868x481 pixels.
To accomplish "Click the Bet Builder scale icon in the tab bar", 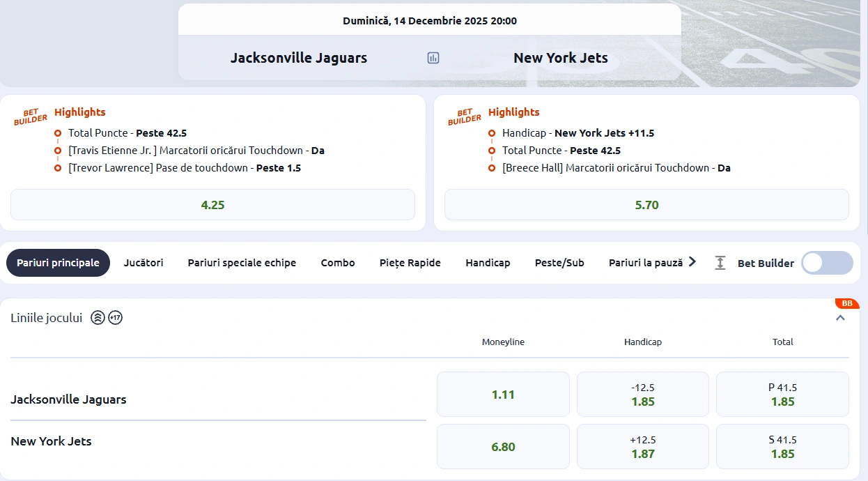I will 719,263.
